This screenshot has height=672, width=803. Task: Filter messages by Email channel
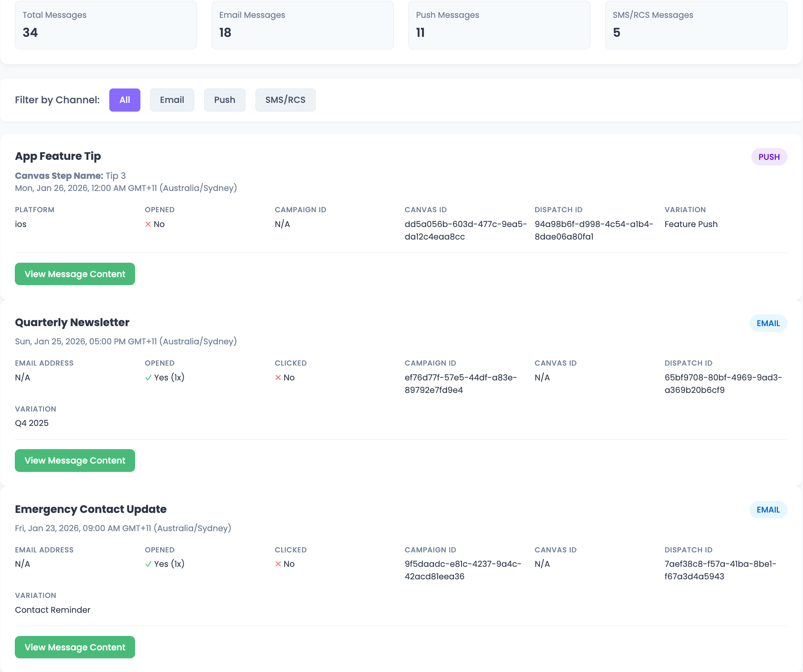pos(172,100)
